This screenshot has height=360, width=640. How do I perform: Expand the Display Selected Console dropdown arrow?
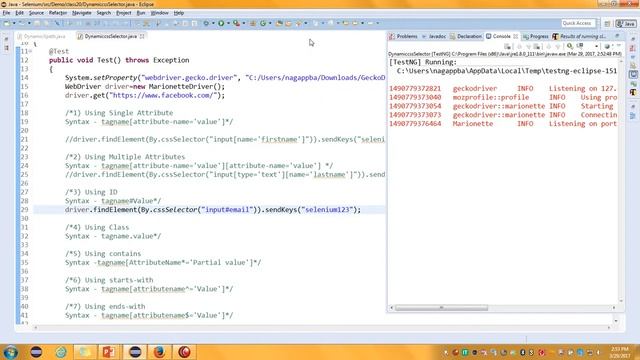coord(596,46)
